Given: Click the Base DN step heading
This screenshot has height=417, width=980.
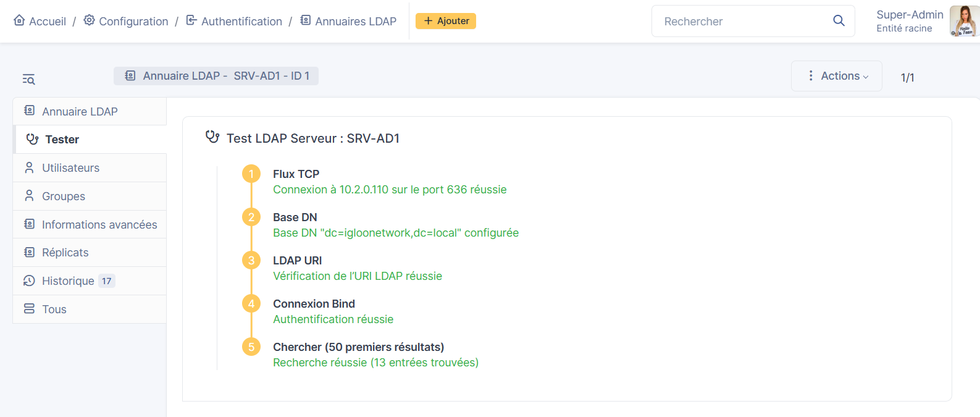Looking at the screenshot, I should point(295,217).
